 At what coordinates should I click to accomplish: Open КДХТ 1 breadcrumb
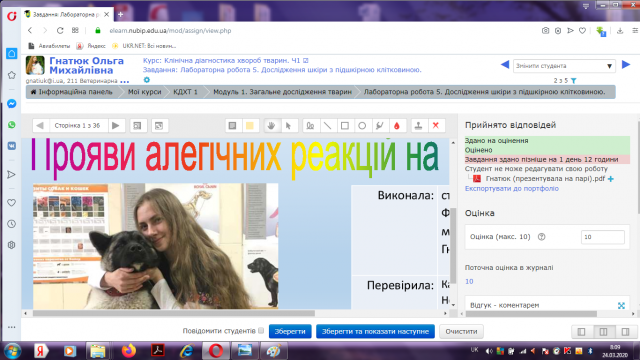click(x=185, y=92)
